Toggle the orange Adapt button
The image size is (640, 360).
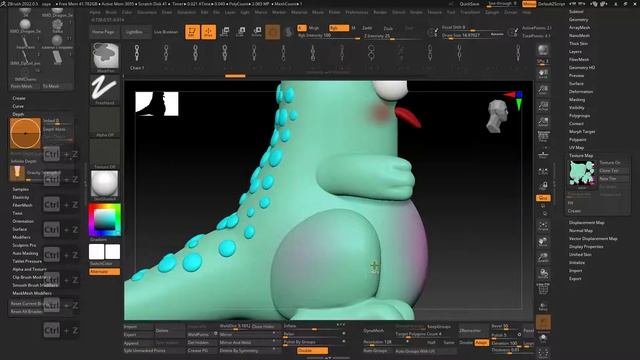pos(481,343)
